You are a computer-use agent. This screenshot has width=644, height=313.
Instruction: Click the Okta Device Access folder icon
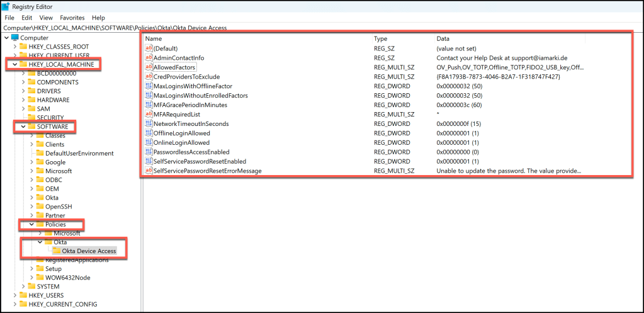pos(56,251)
